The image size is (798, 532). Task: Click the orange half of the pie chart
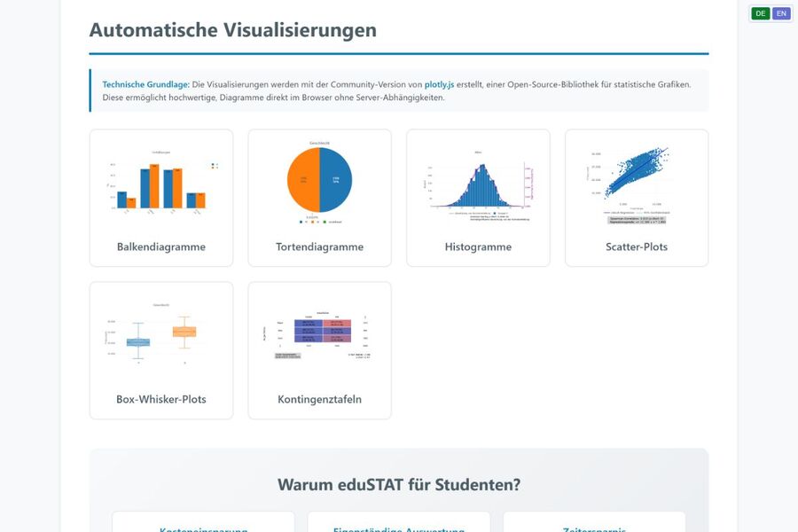(303, 180)
